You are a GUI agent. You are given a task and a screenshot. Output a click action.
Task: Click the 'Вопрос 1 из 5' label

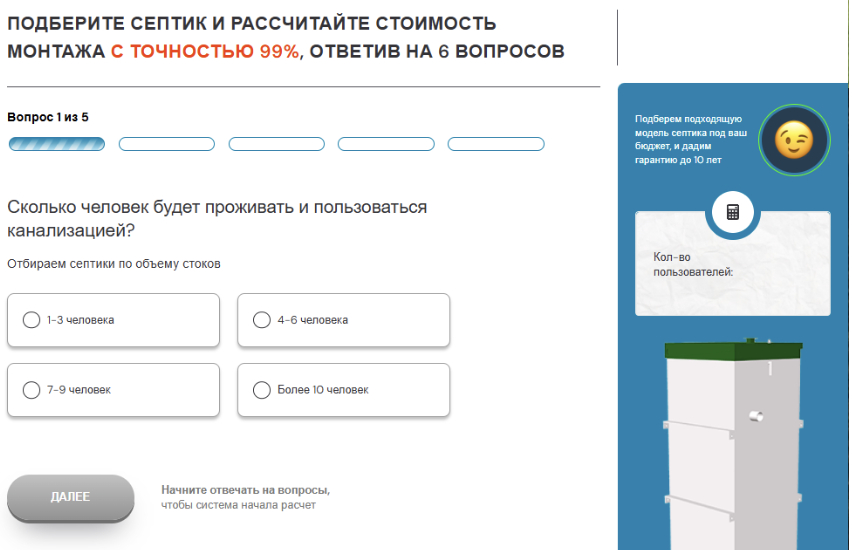pyautogui.click(x=48, y=117)
